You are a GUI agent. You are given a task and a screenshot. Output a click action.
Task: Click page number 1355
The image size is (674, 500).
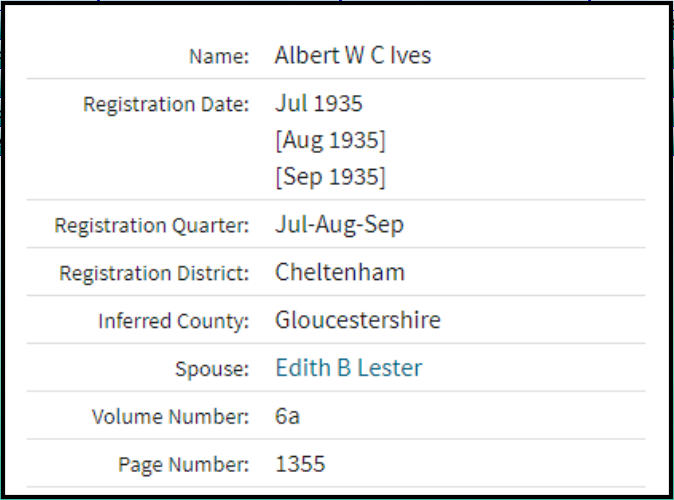(300, 464)
